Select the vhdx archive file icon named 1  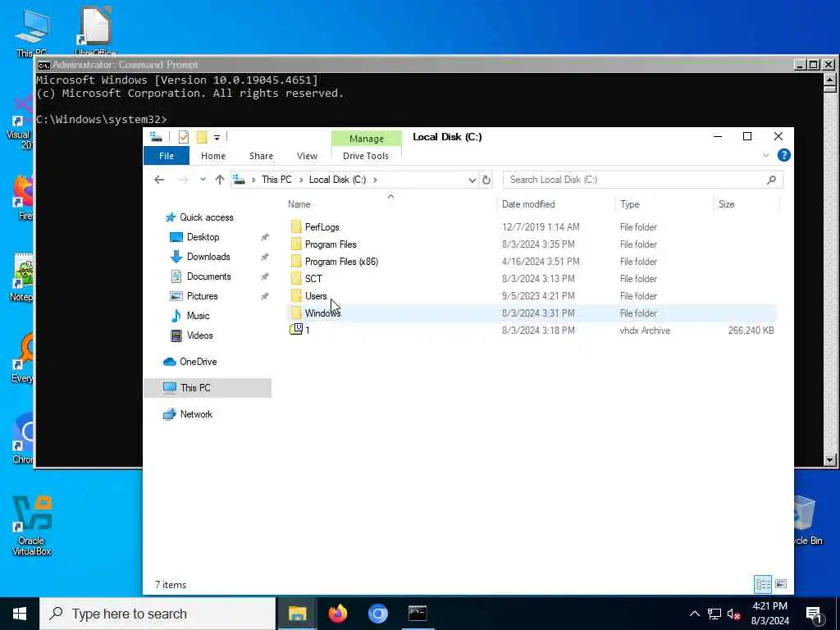295,330
